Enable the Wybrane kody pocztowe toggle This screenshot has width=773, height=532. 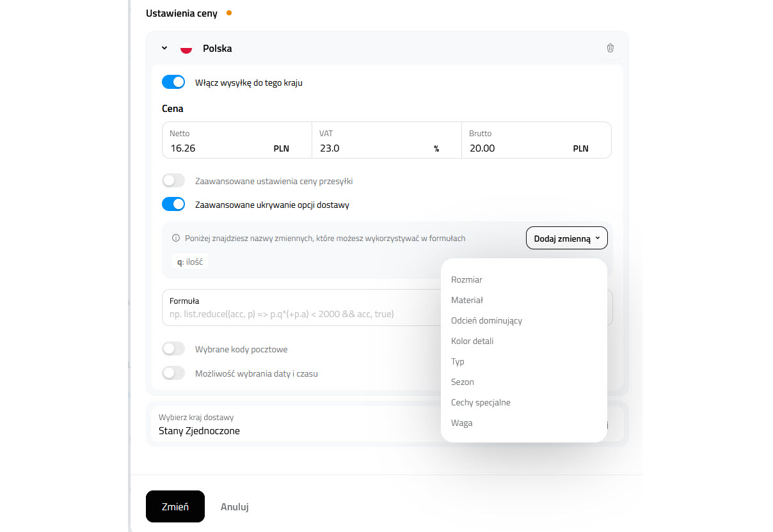tap(173, 348)
